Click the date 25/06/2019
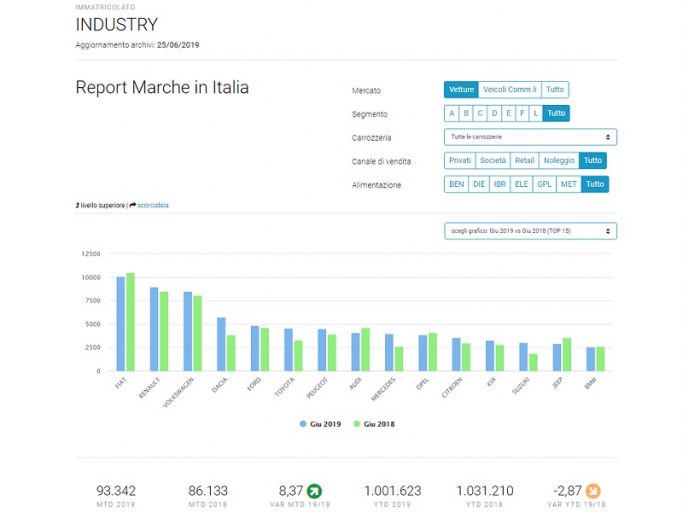This screenshot has height=512, width=683. tap(178, 45)
